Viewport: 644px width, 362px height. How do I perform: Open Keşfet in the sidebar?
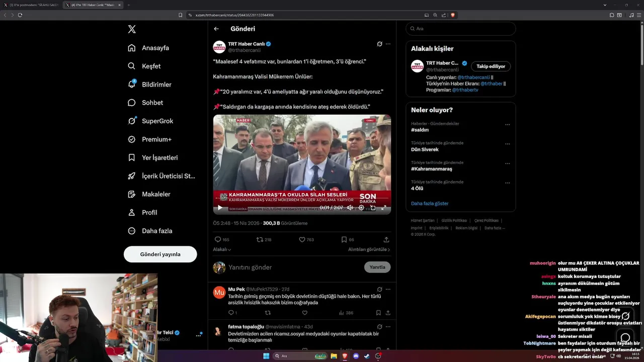point(144,66)
